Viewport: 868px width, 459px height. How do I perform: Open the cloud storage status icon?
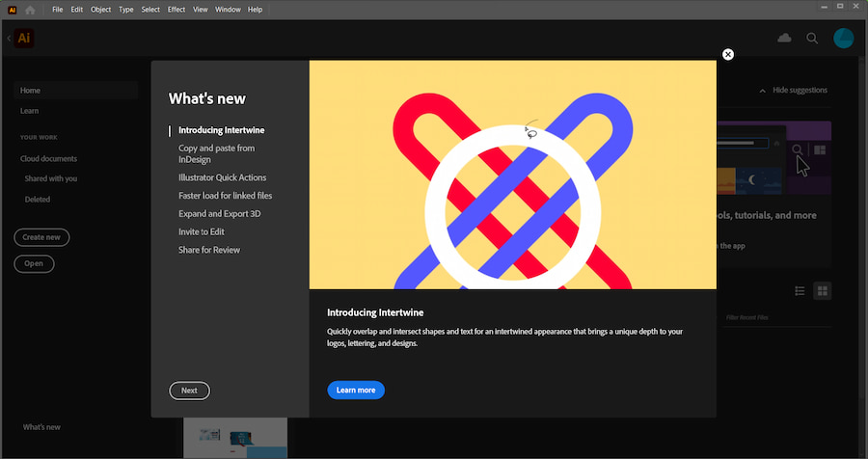(784, 38)
